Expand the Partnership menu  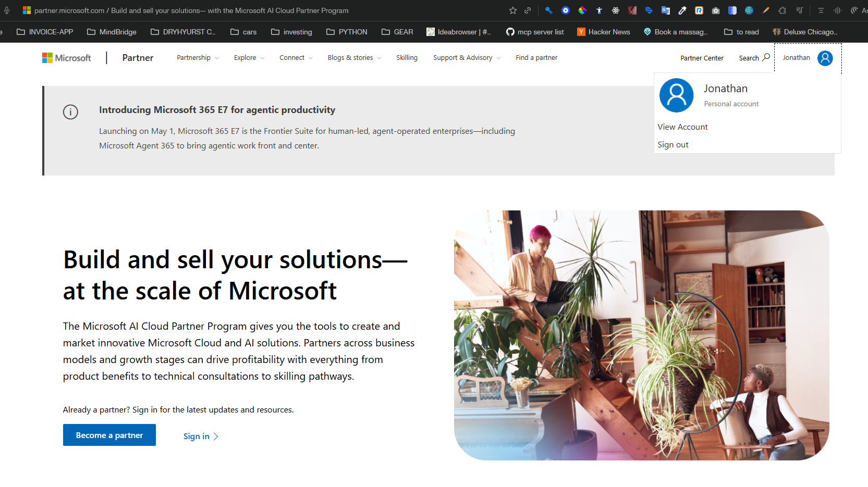pos(198,58)
